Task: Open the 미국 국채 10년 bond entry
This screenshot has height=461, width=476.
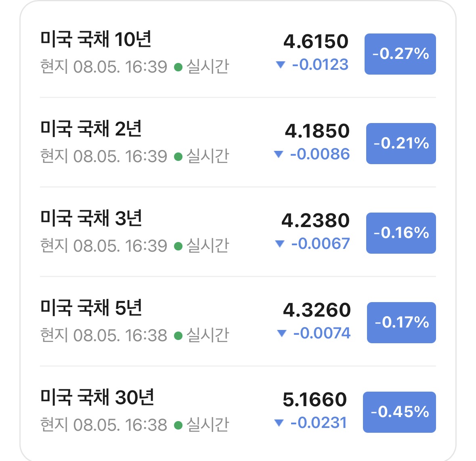Action: tap(238, 53)
